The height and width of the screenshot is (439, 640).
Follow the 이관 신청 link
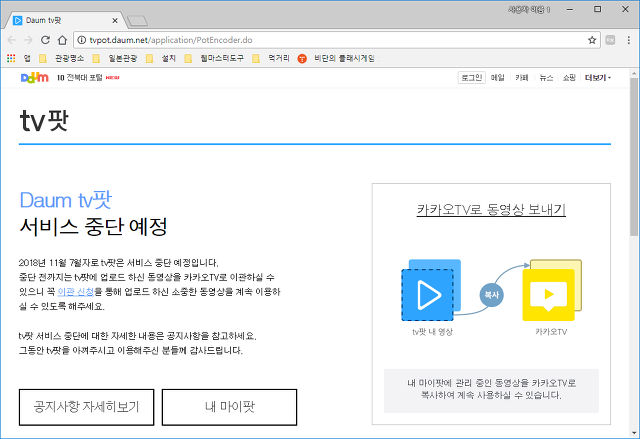coord(76,292)
